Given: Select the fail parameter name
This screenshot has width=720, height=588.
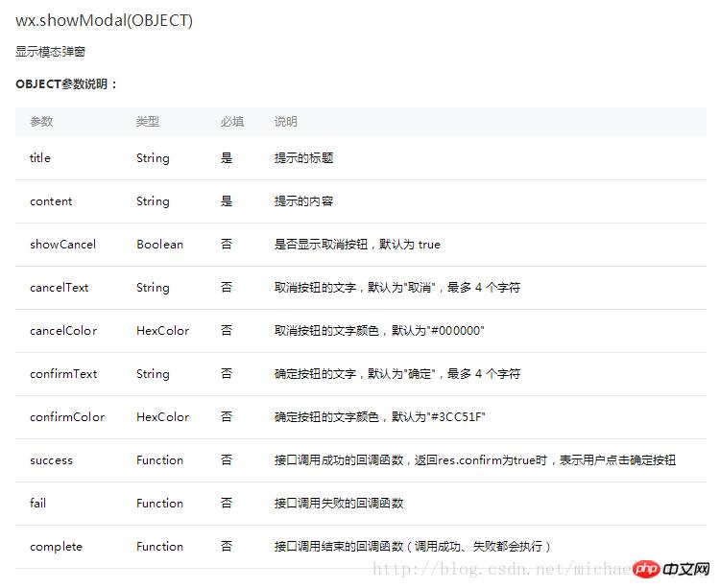Looking at the screenshot, I should [x=38, y=504].
